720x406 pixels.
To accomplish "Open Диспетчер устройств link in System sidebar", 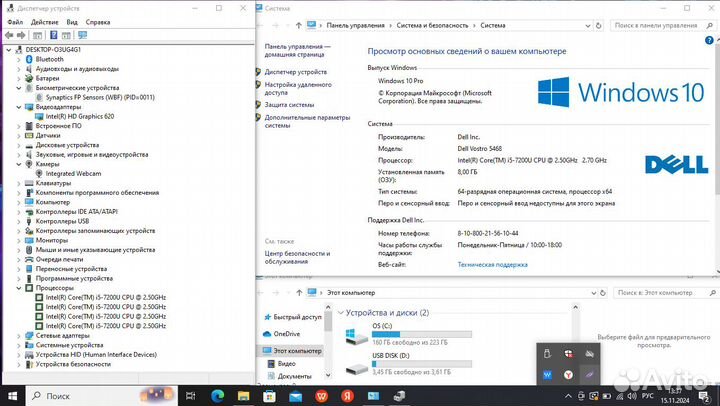I will (x=296, y=72).
